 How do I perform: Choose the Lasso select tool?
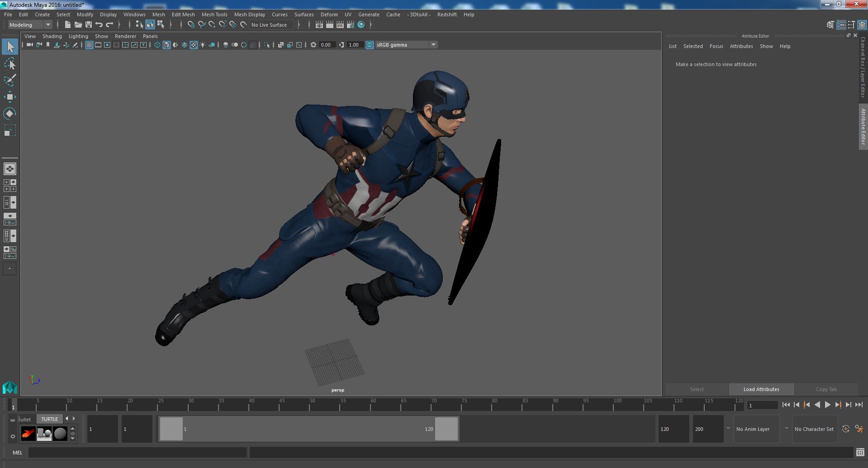10,64
